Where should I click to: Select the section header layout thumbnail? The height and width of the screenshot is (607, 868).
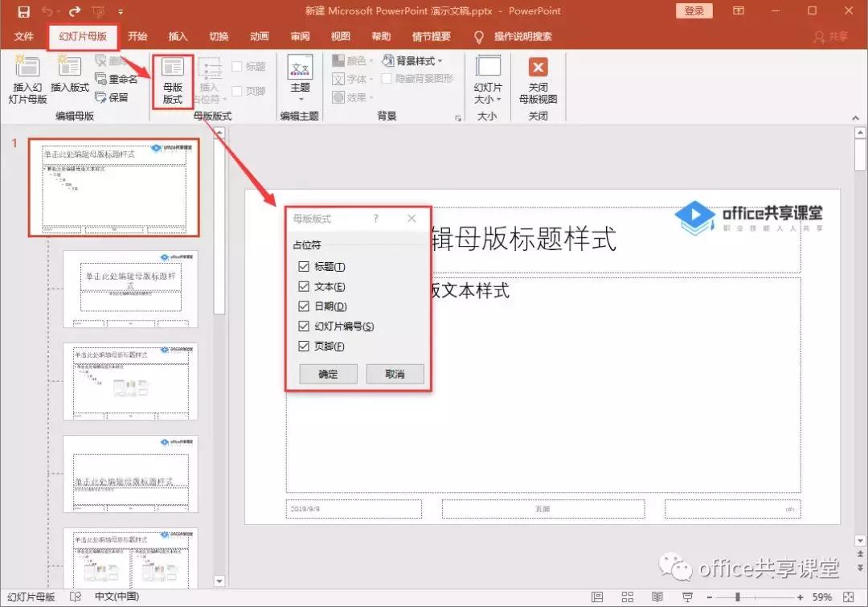coord(130,474)
